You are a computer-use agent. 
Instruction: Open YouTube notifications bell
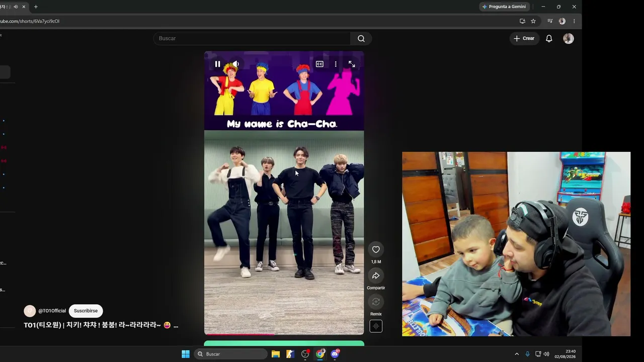549,38
